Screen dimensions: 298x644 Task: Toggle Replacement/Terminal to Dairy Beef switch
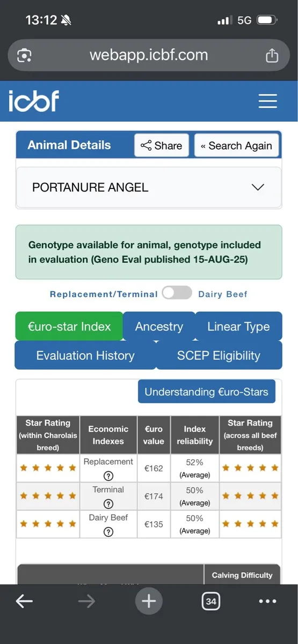[x=177, y=293]
